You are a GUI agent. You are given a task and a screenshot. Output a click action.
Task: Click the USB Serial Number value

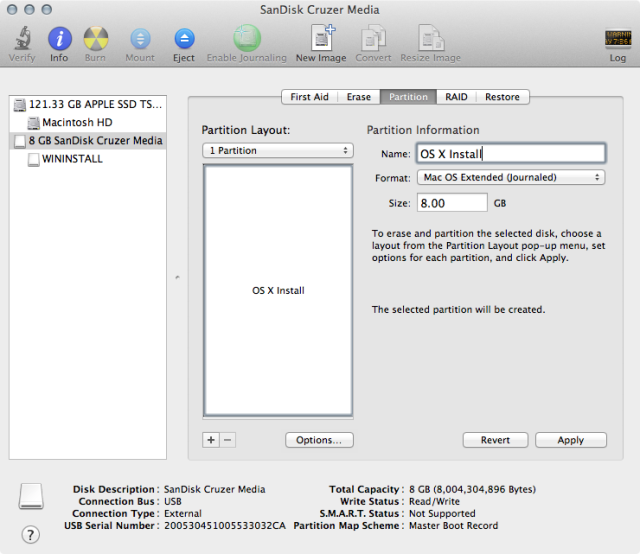225,526
